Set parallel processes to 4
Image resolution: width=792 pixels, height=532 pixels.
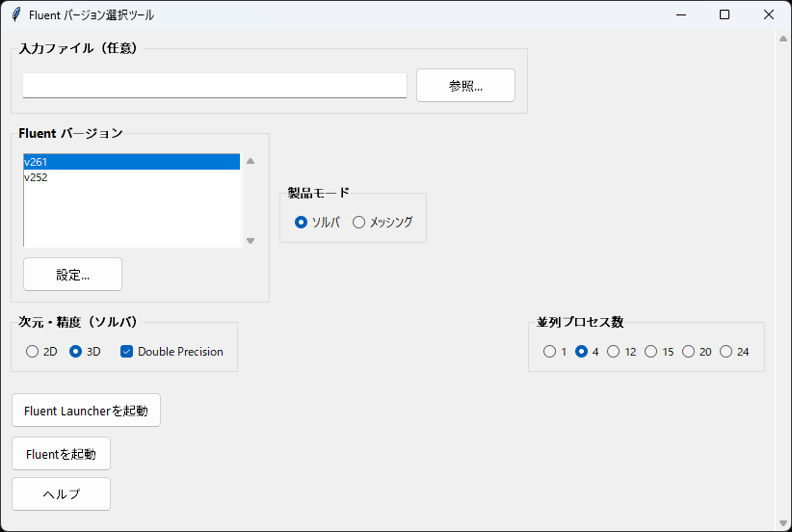coord(587,352)
